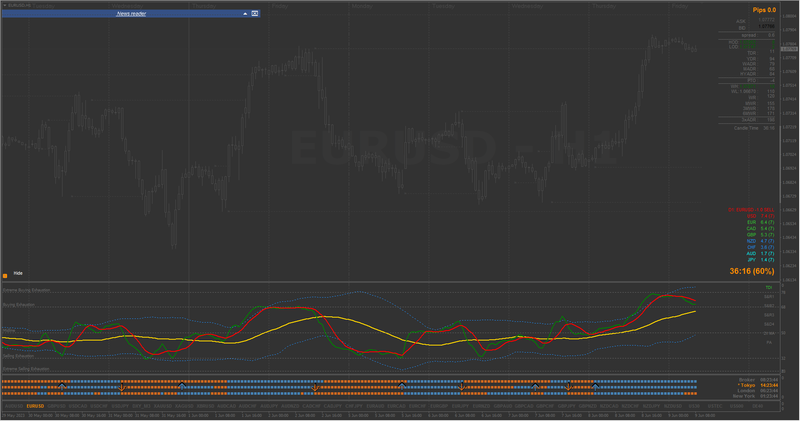Click the News reader window icon
This screenshot has height=421, width=800.
255,14
